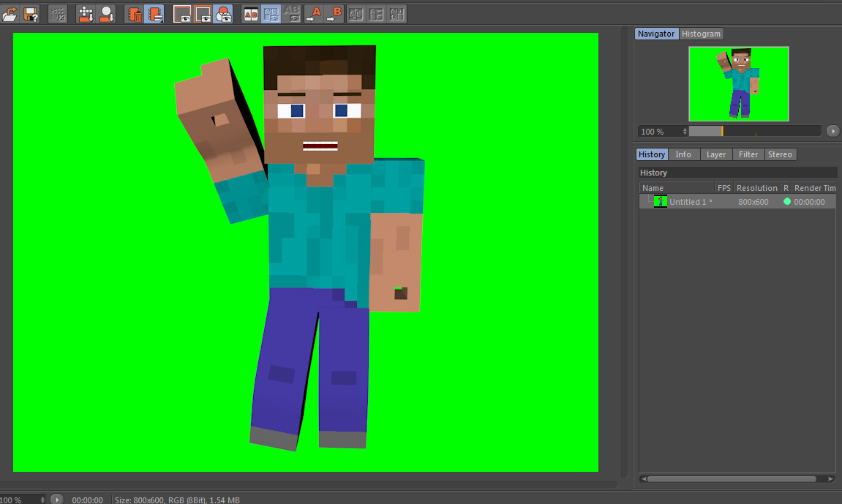Click the Render Time column header
Viewport: 842px width, 504px height.
[x=814, y=188]
